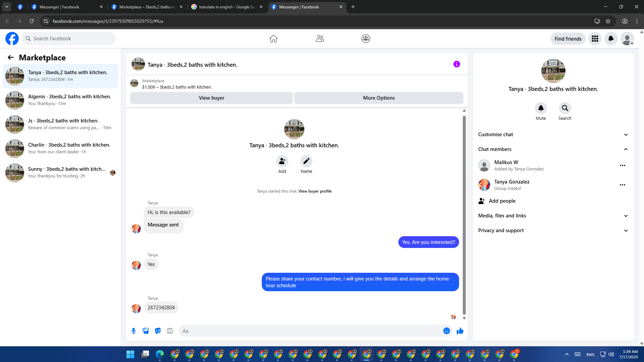Switch to translate in english Google tab
Image resolution: width=644 pixels, height=362 pixels.
[227, 7]
